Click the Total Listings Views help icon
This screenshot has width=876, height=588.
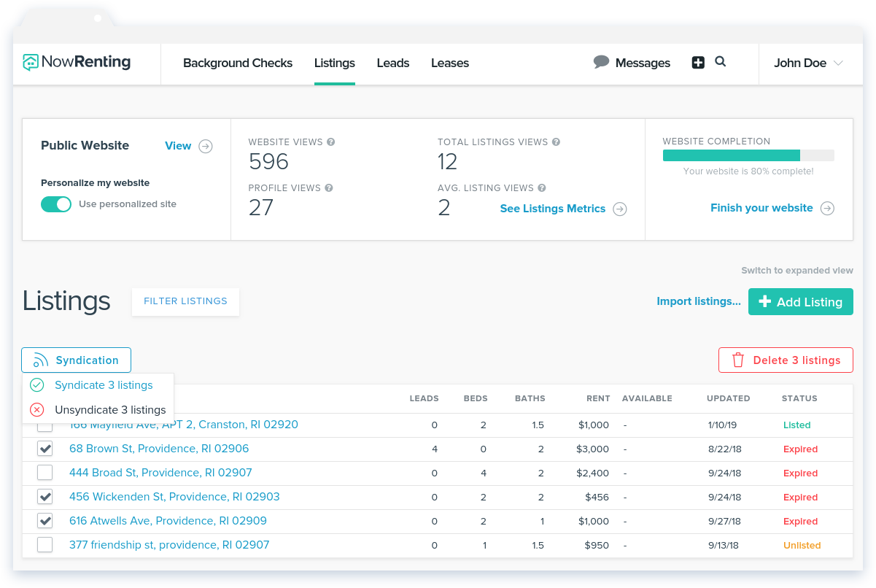(x=557, y=142)
